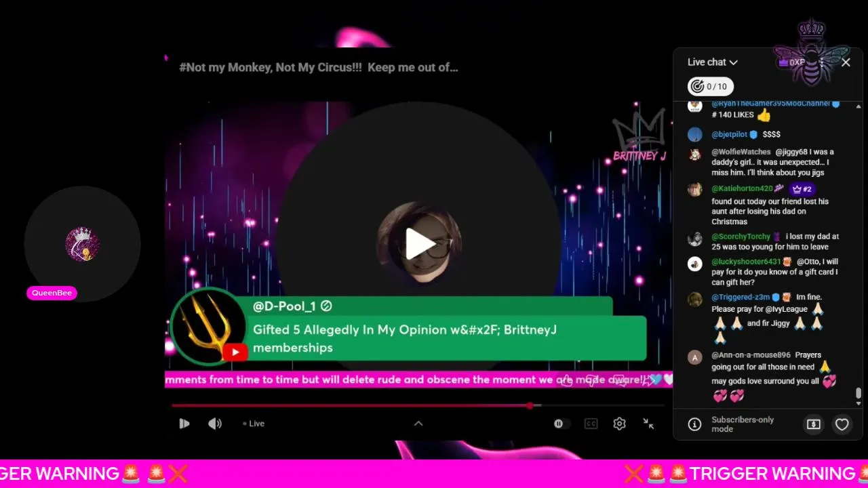868x488 pixels.
Task: Jump to the Live indicator
Action: point(254,424)
